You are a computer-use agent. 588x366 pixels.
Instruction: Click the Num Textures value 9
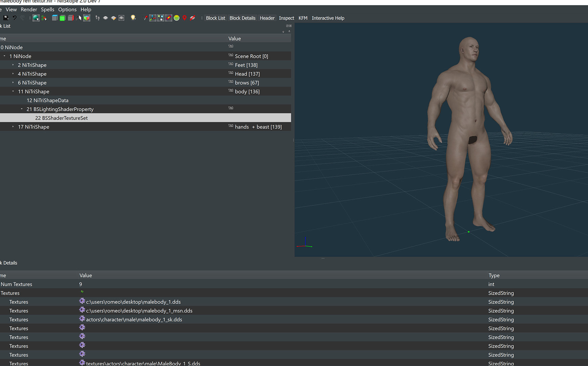tap(81, 284)
